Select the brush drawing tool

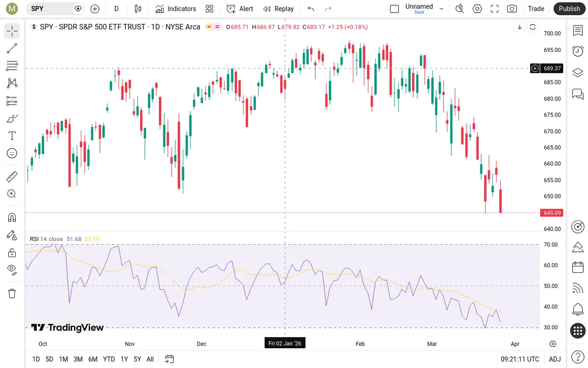coord(12,118)
